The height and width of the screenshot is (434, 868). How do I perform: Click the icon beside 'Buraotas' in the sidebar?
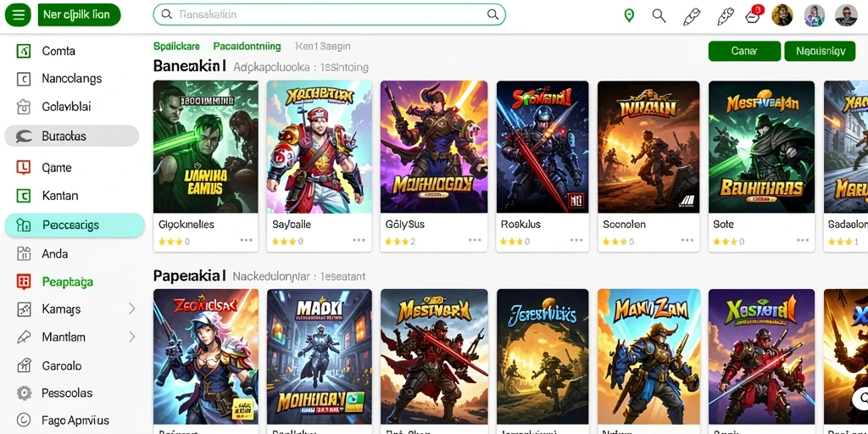pyautogui.click(x=24, y=136)
